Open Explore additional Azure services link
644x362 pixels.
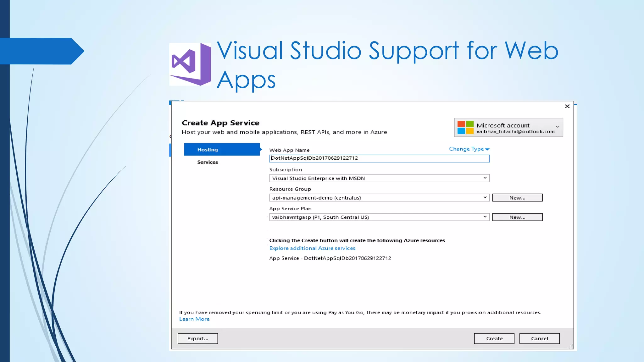click(x=312, y=248)
